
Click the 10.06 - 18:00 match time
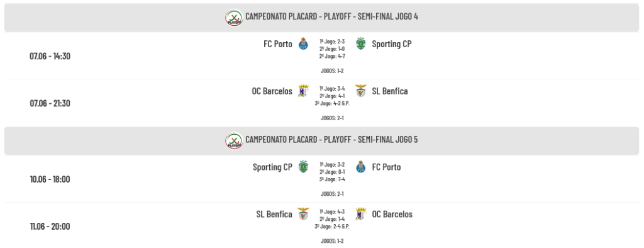50,179
